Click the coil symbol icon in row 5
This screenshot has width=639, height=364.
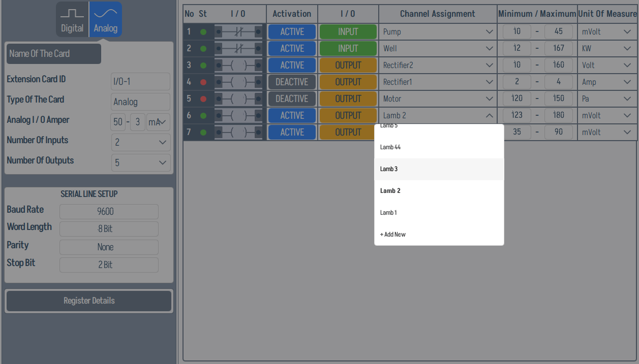coord(238,98)
